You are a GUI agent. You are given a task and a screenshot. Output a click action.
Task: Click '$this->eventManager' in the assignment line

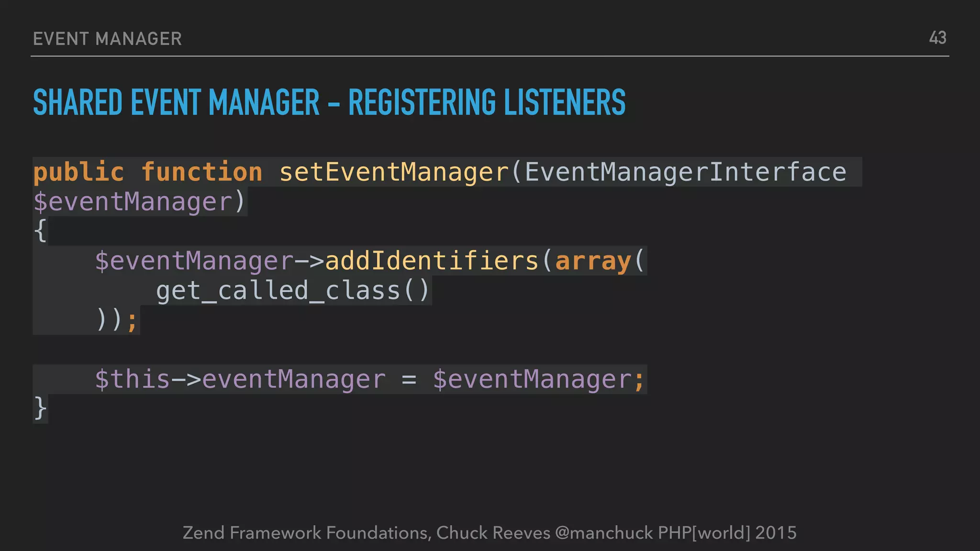240,379
